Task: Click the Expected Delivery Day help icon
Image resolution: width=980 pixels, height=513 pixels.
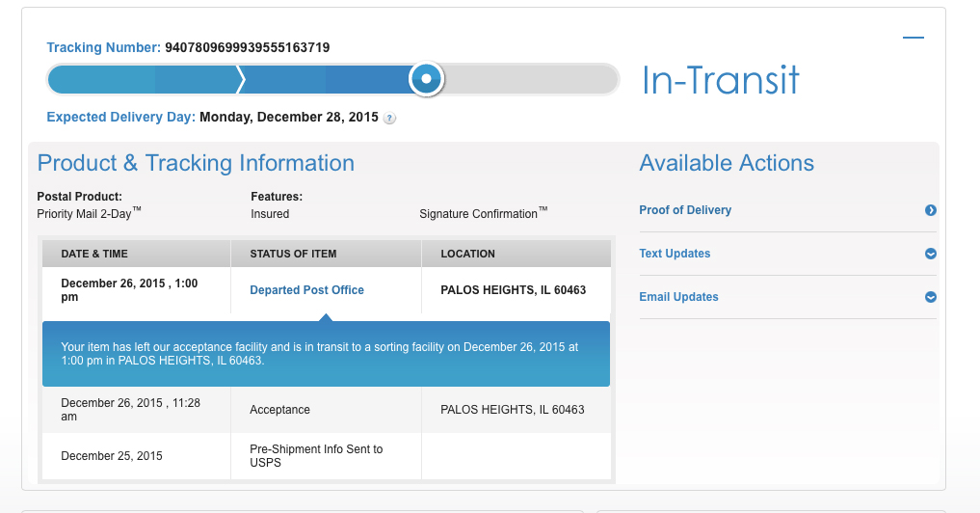Action: [389, 118]
